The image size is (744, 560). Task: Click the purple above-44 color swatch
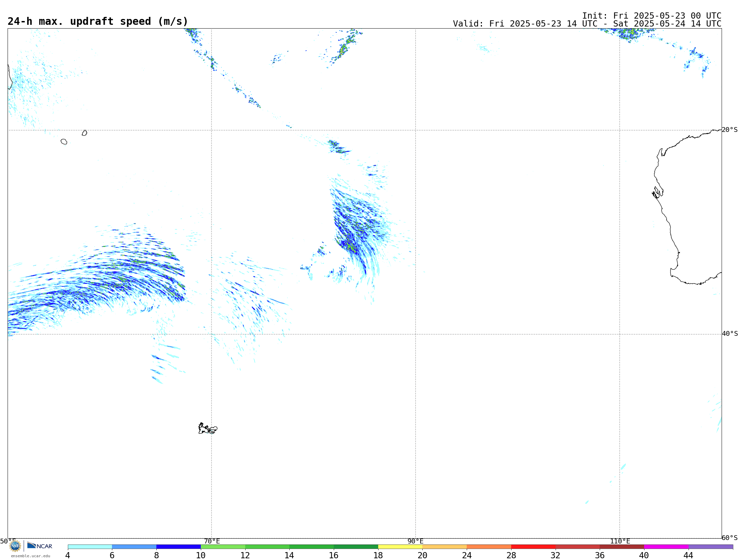(x=711, y=547)
